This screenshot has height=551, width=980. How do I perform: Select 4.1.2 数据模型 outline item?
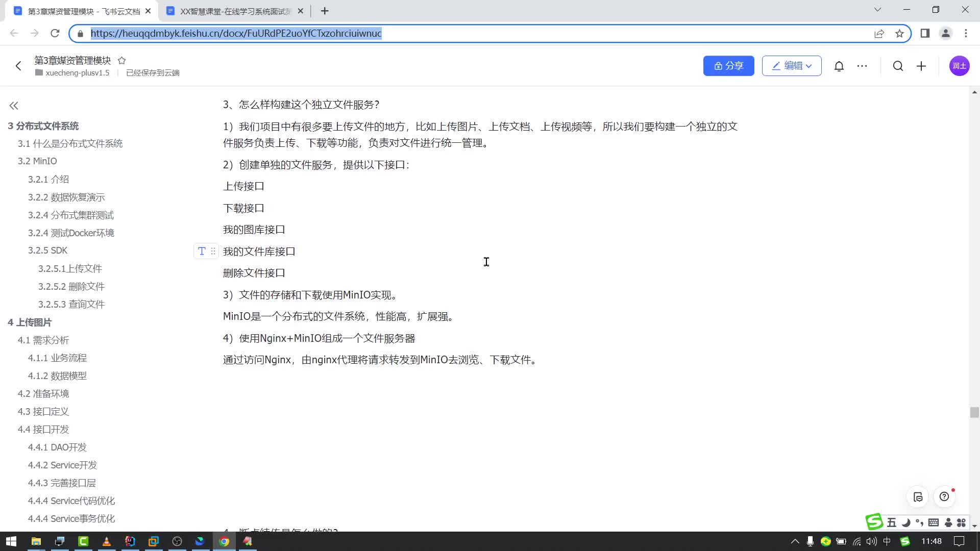click(57, 375)
